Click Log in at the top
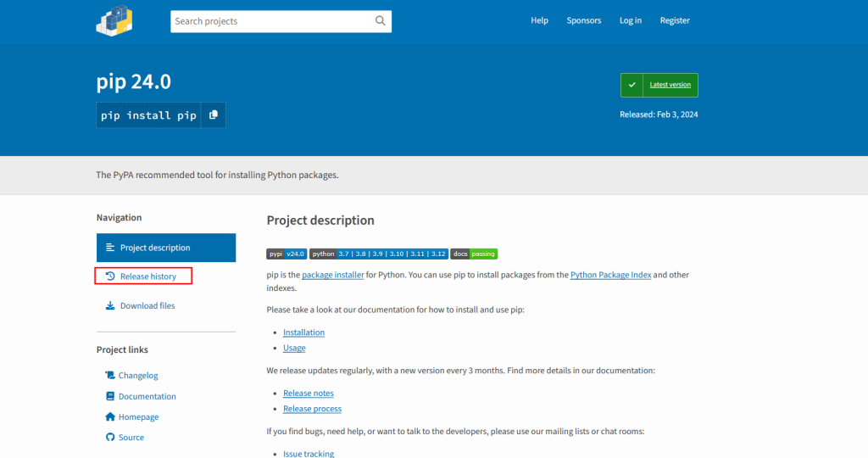 coord(630,20)
